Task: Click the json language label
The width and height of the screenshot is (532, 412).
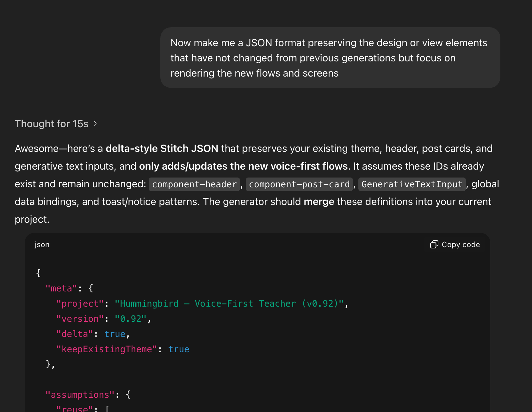Action: click(42, 245)
